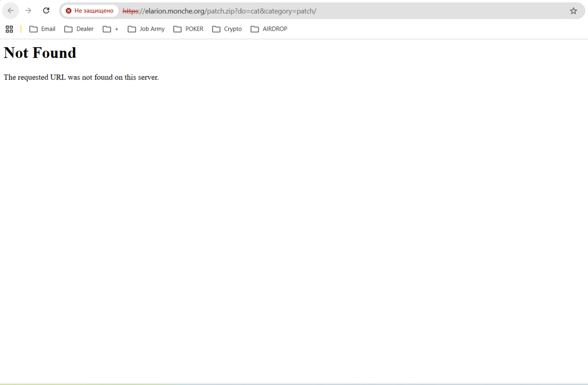
Task: Click the red warning icon in the address bar
Action: tap(69, 11)
